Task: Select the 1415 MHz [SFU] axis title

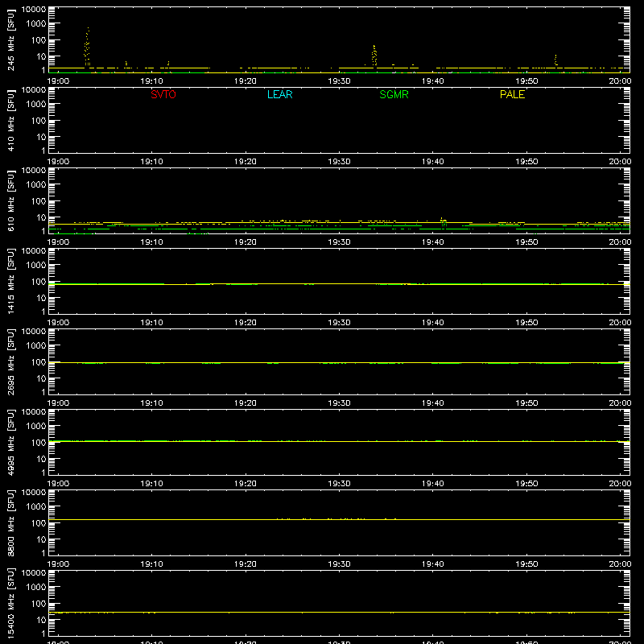Action: pos(11,282)
